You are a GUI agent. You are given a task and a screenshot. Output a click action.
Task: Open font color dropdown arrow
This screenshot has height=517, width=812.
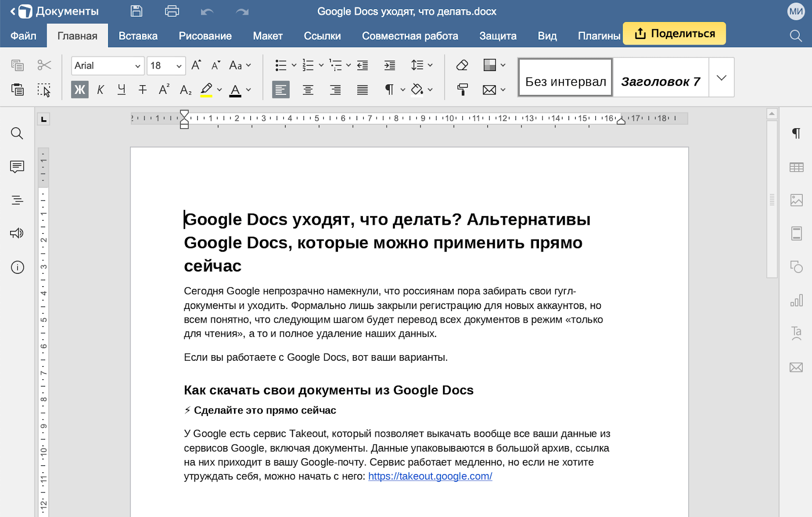coord(249,90)
